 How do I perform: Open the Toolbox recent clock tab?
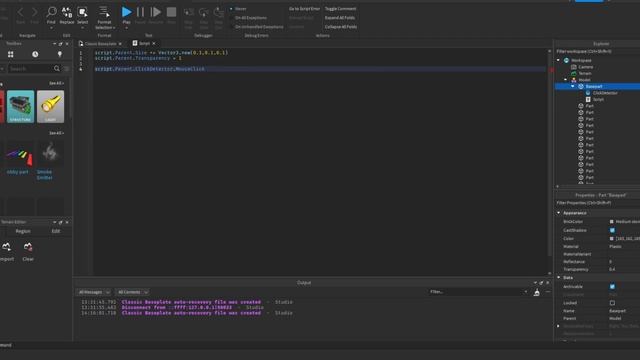click(35, 54)
